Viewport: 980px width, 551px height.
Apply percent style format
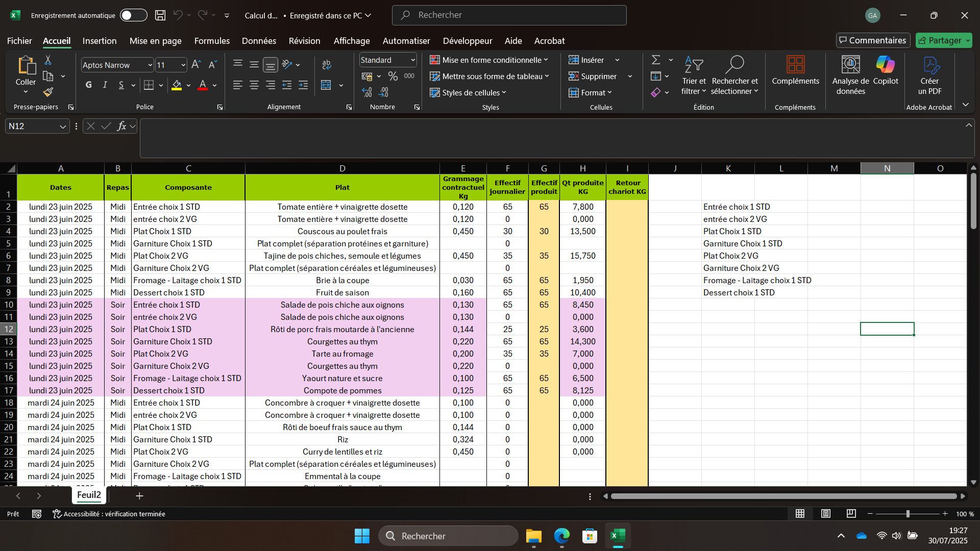(393, 76)
